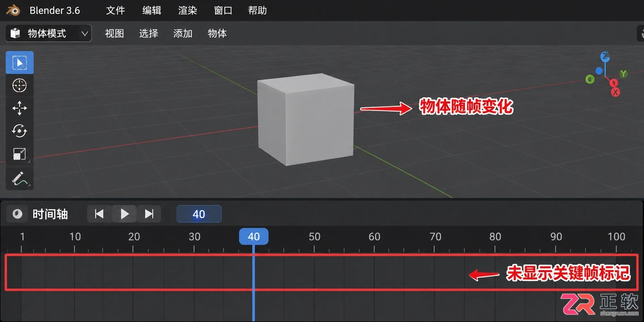The height and width of the screenshot is (322, 644).
Task: Pick the Rotate tool
Action: 20,131
